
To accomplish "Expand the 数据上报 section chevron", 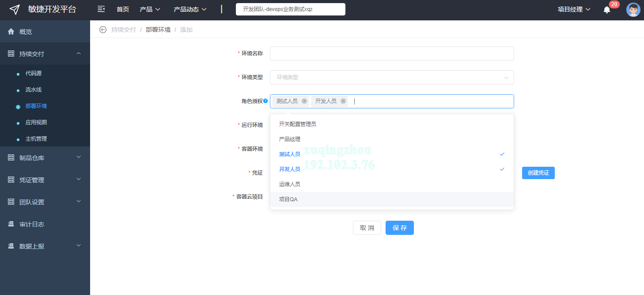I will tap(79, 245).
